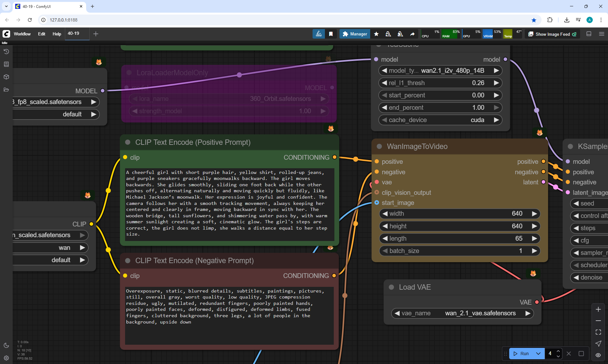Viewport: 608px width, 364px height.
Task: Fit view using the frame icon
Action: (598, 332)
